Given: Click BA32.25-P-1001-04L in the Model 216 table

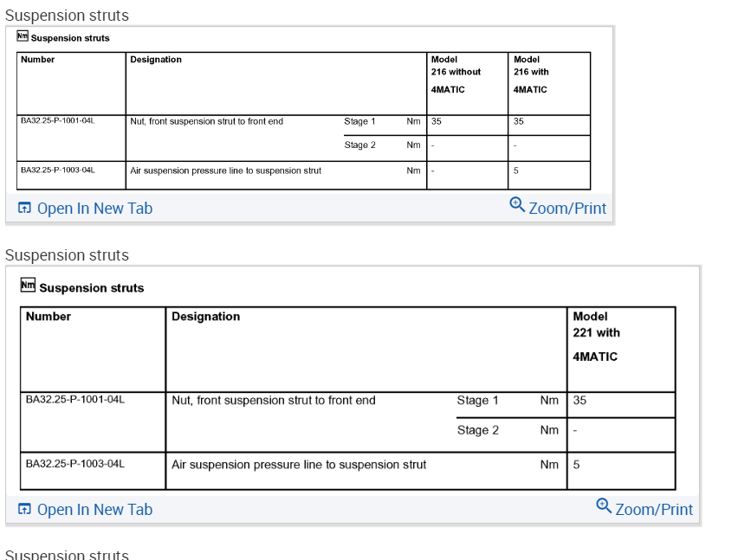Looking at the screenshot, I should click(x=57, y=121).
